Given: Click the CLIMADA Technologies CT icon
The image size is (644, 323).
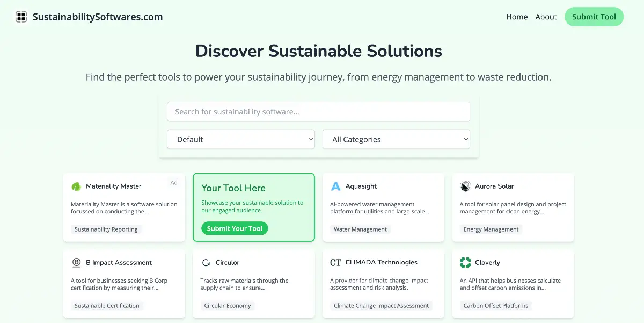Looking at the screenshot, I should click(335, 262).
